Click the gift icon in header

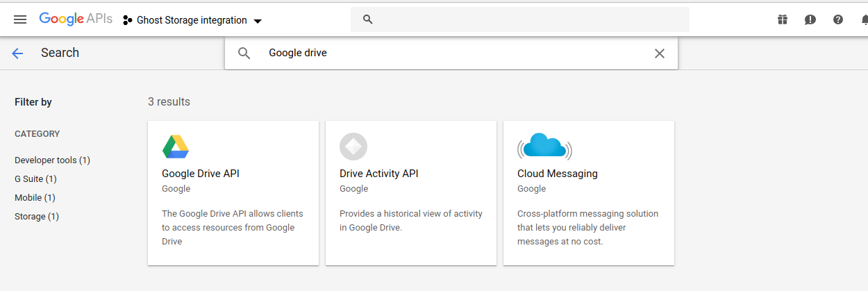point(783,19)
